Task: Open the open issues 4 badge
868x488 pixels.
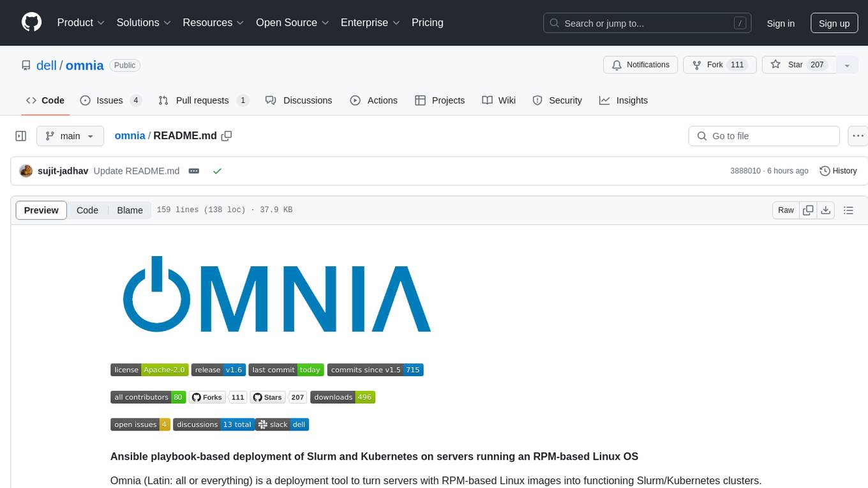Action: (x=140, y=425)
